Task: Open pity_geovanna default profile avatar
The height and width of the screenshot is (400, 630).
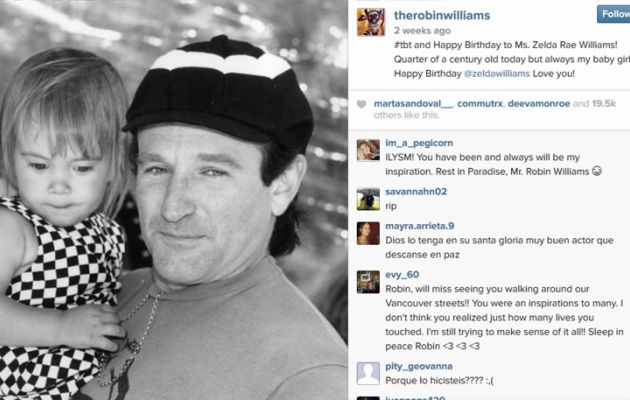Action: click(368, 373)
